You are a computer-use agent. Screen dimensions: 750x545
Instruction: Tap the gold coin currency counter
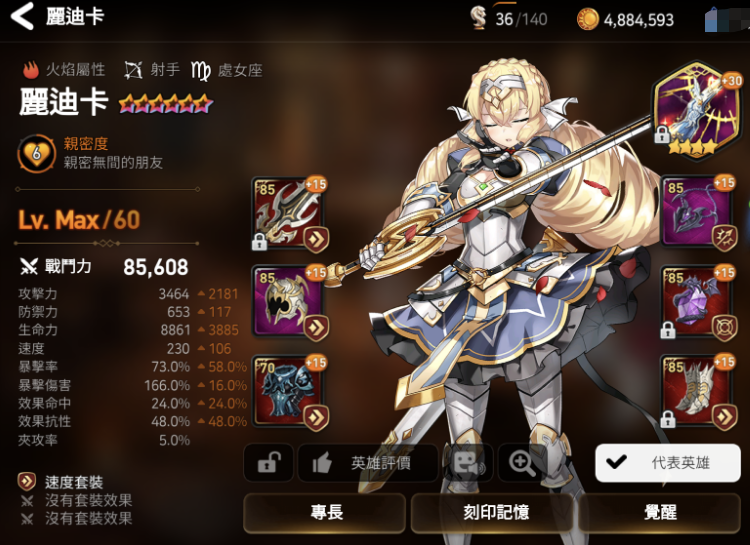click(x=626, y=20)
